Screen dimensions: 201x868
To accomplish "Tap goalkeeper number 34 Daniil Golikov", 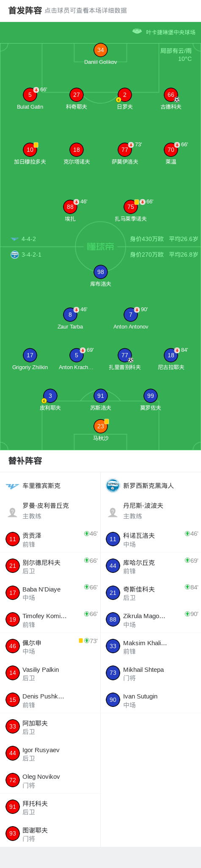I will click(x=100, y=50).
